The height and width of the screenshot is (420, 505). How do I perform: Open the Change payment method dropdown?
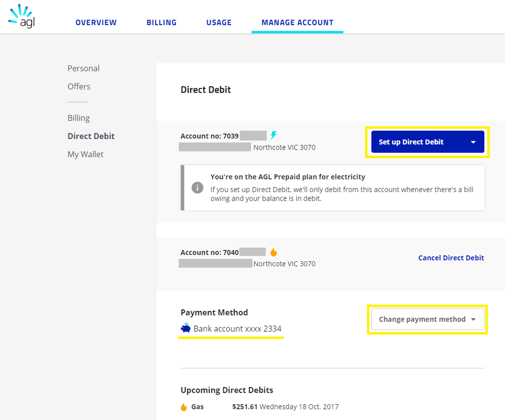[x=427, y=319]
